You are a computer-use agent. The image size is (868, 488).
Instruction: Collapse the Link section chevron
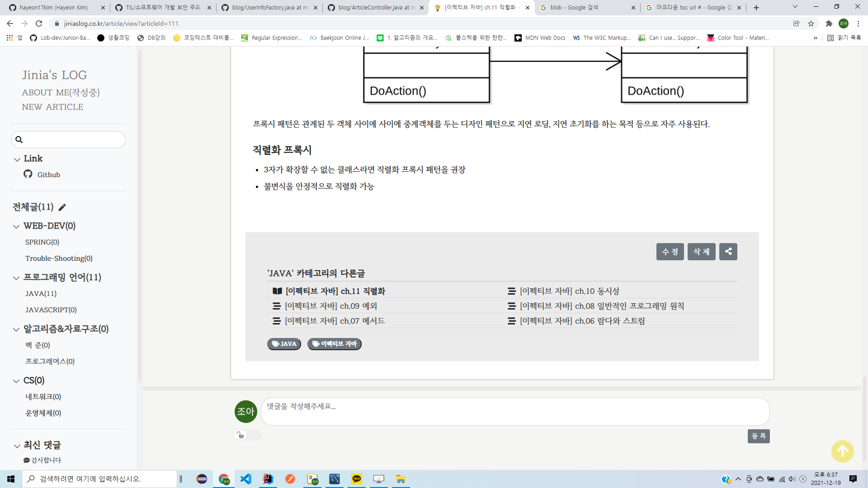17,160
